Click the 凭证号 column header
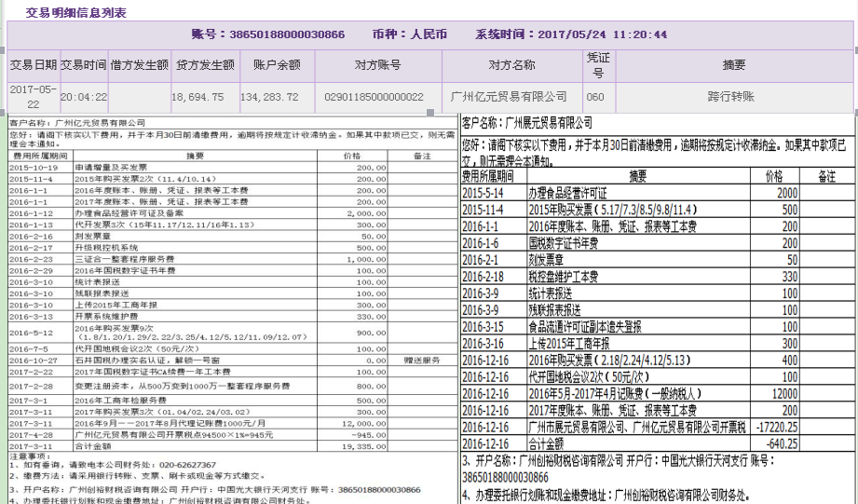Image resolution: width=858 pixels, height=504 pixels. click(598, 65)
